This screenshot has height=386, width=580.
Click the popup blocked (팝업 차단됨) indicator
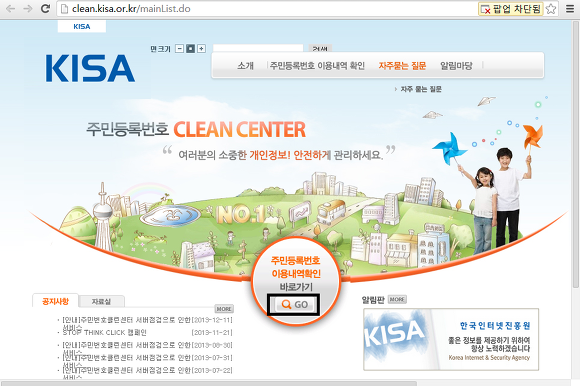pyautogui.click(x=510, y=9)
